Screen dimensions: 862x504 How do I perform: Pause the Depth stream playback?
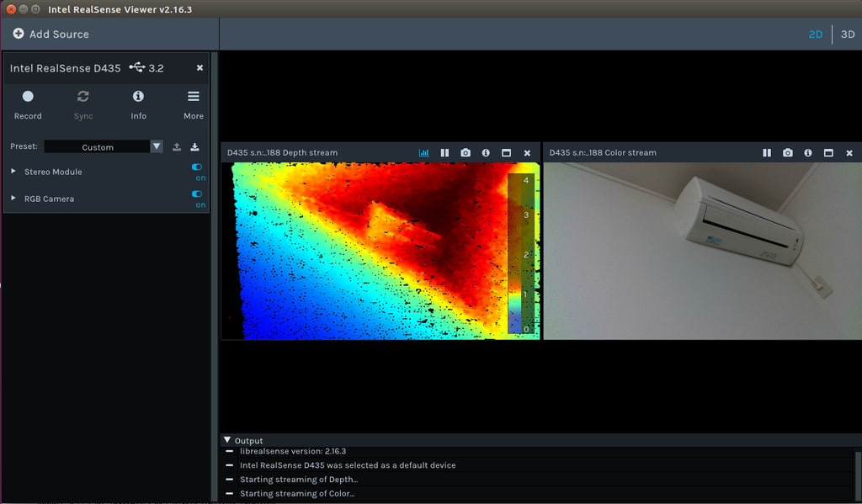coord(444,153)
